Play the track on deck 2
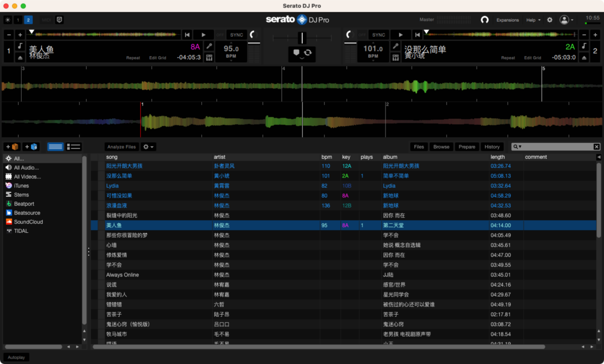Viewport: 604px width, 364px height. tap(401, 35)
